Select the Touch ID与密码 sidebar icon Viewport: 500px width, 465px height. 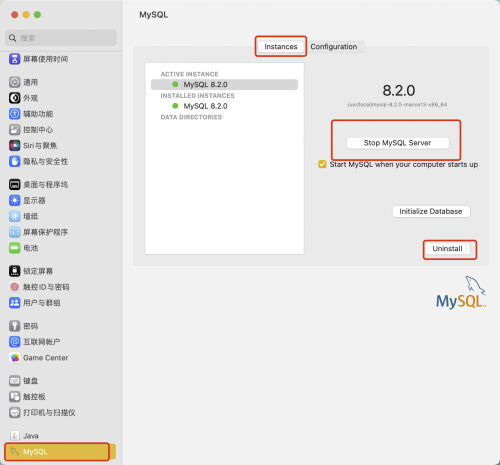tap(14, 287)
